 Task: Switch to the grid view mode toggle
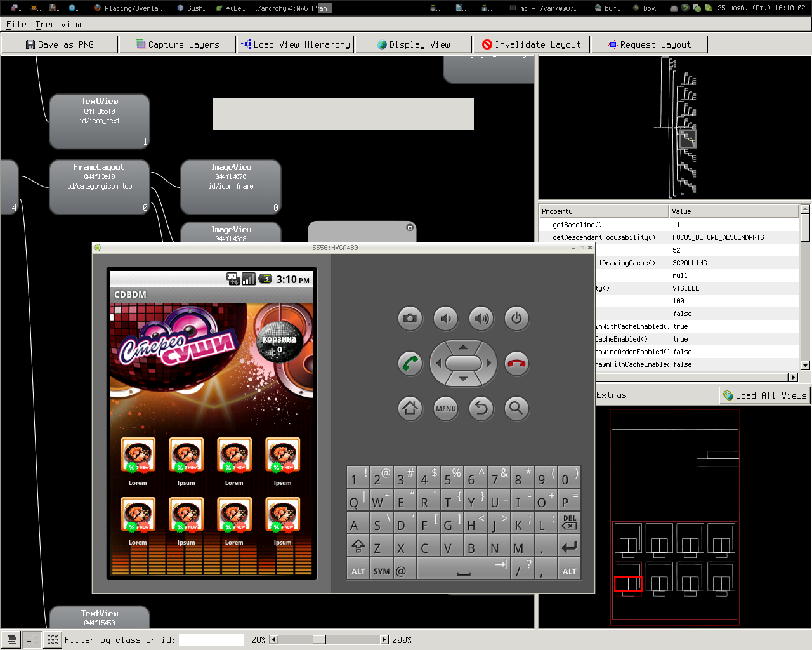tap(53, 640)
